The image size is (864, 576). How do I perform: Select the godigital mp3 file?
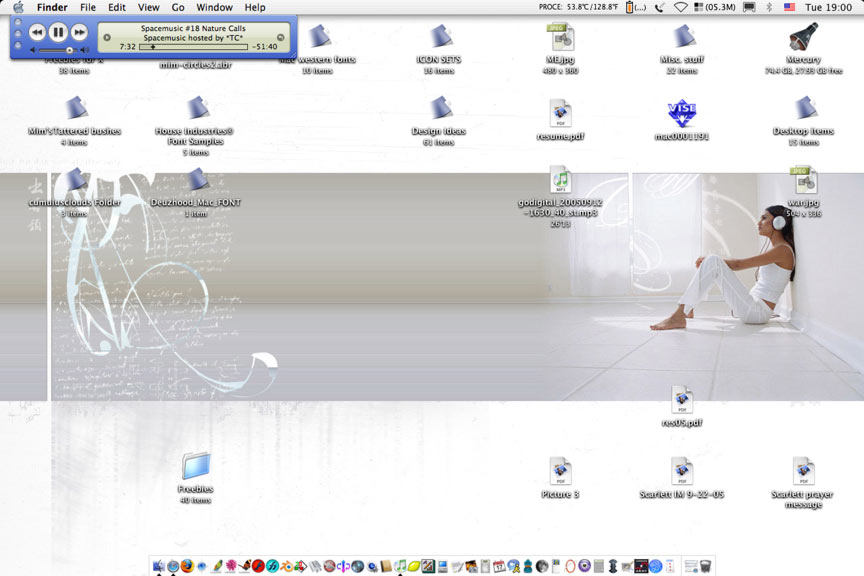pyautogui.click(x=560, y=180)
